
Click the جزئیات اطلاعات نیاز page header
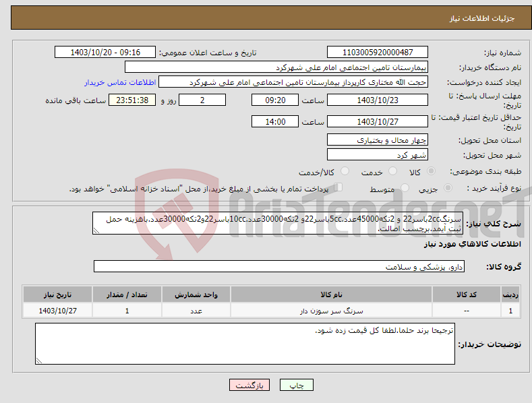pyautogui.click(x=482, y=18)
